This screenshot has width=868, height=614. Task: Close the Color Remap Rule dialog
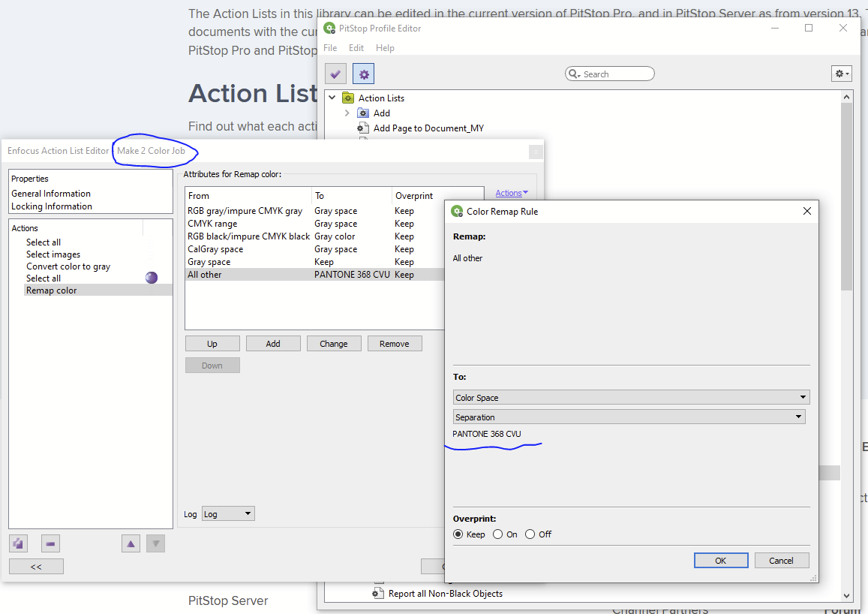click(806, 211)
